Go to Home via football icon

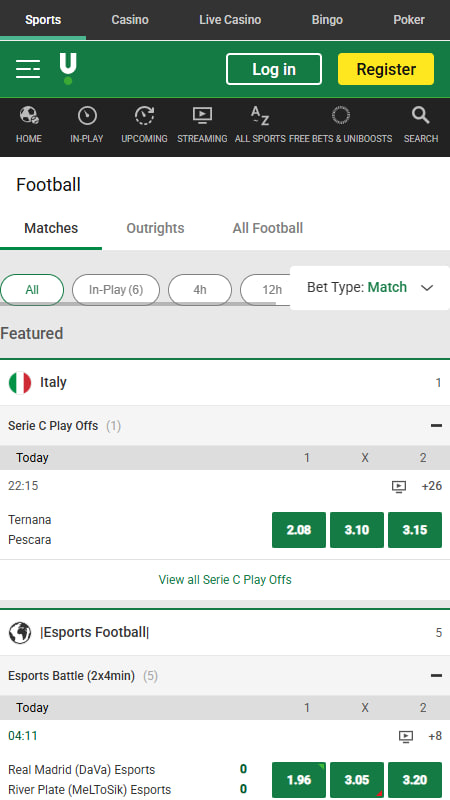click(29, 116)
